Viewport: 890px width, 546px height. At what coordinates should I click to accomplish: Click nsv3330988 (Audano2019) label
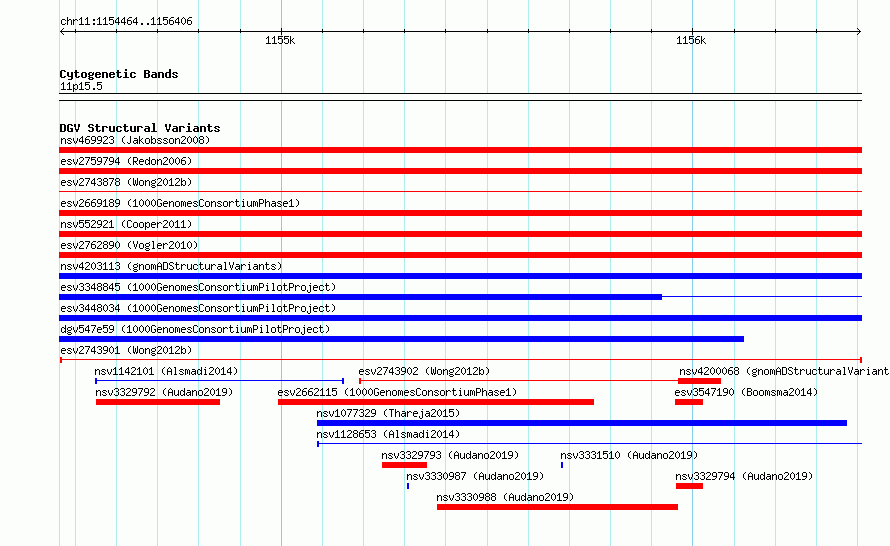click(505, 497)
